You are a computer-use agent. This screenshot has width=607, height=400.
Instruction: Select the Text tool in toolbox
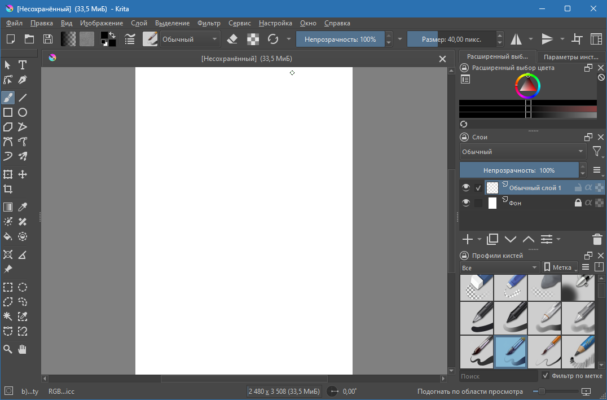coord(22,65)
